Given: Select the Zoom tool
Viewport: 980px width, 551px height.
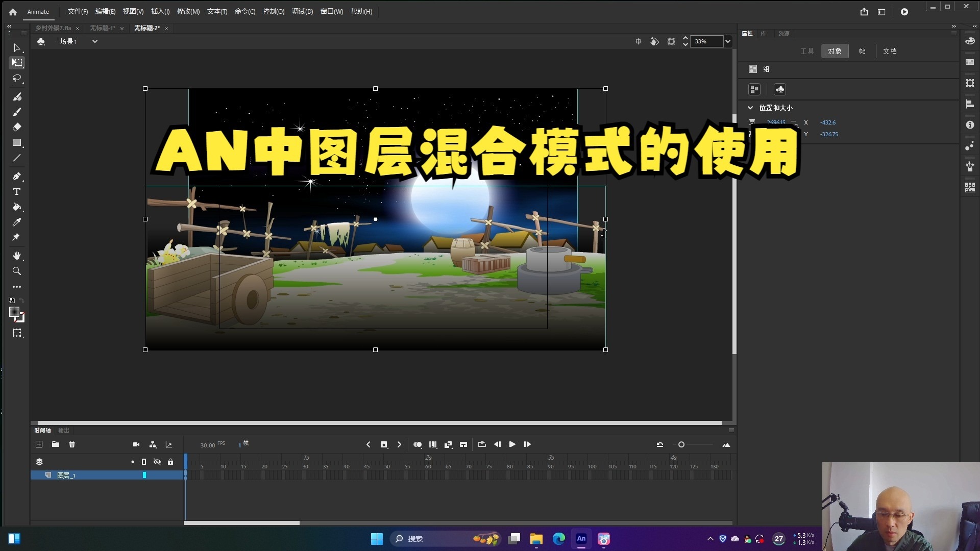Looking at the screenshot, I should click(17, 271).
